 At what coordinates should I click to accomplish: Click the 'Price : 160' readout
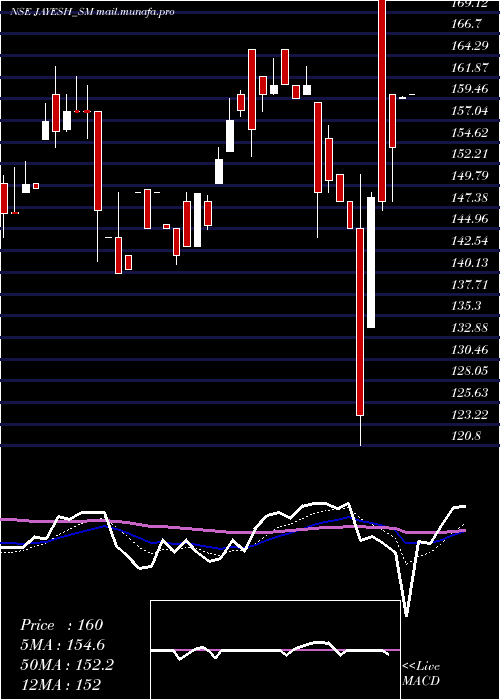click(62, 625)
